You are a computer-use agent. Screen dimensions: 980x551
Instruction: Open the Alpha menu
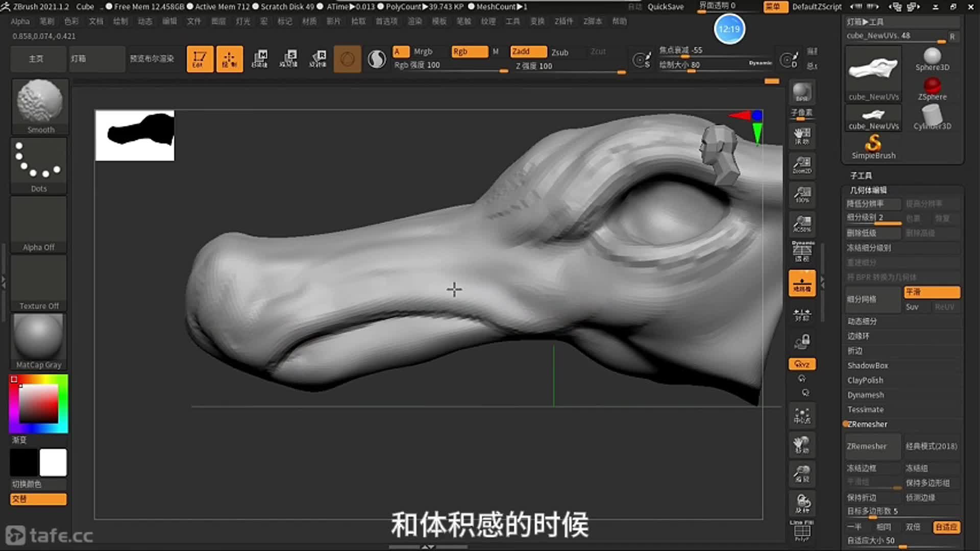click(20, 21)
